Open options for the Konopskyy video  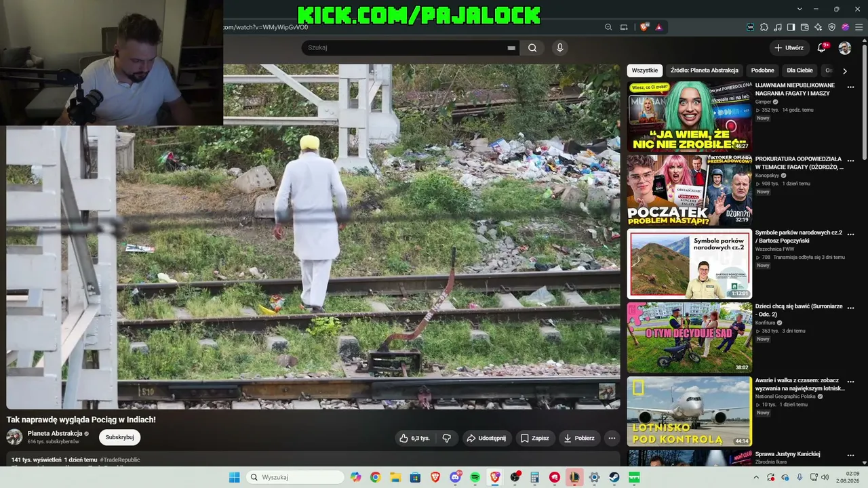[x=851, y=160]
